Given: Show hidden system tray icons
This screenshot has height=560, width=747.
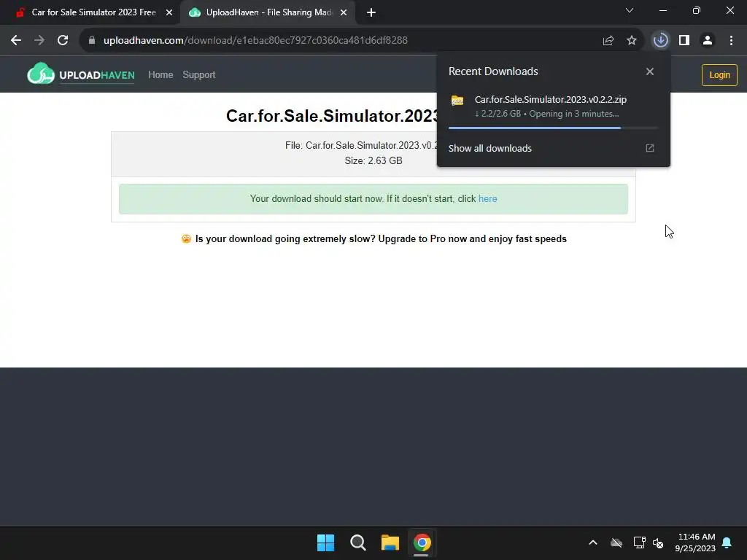Looking at the screenshot, I should (593, 542).
